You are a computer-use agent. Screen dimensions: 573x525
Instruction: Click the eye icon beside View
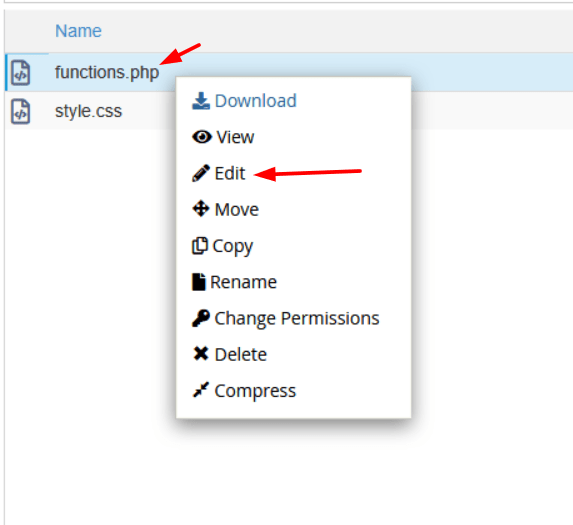pos(202,137)
